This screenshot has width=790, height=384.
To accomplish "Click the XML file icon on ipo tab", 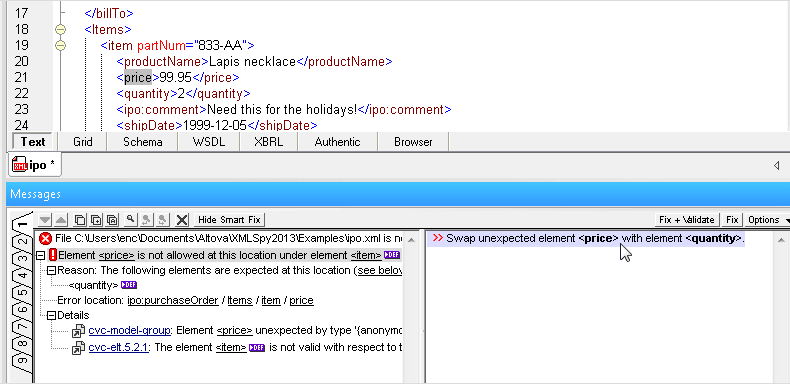I will [x=20, y=165].
